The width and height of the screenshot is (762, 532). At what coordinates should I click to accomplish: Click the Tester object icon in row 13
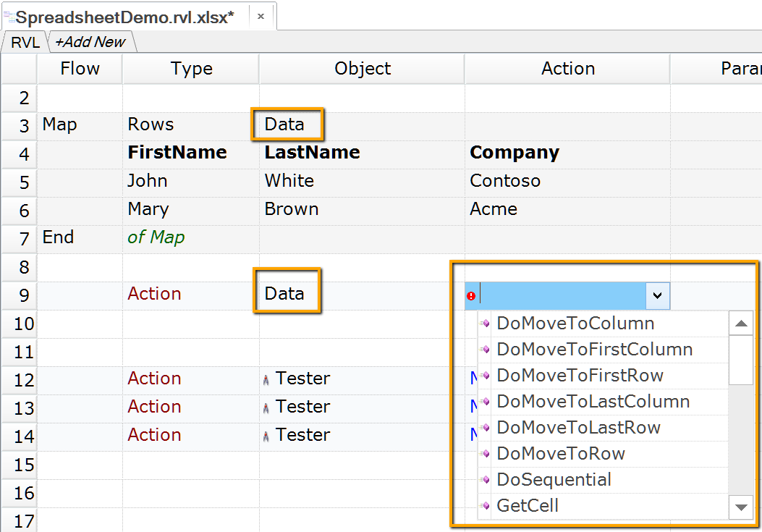point(266,408)
